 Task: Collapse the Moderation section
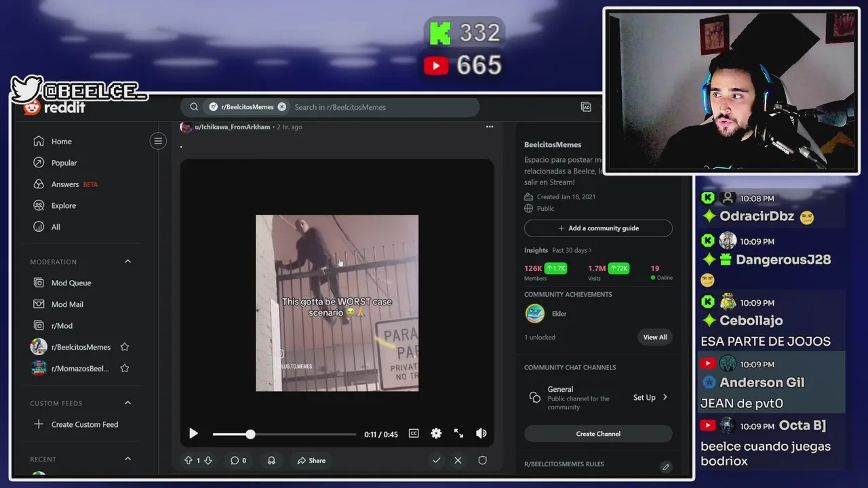click(127, 262)
